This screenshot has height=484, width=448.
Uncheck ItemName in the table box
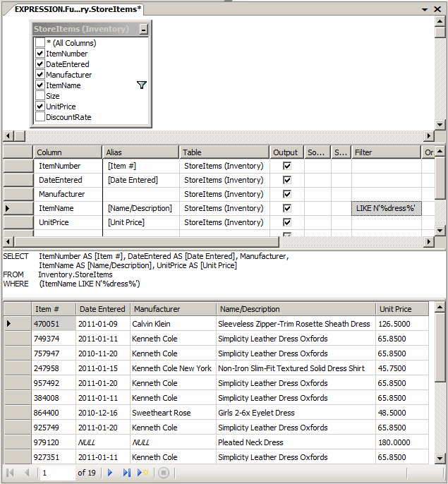[40, 85]
